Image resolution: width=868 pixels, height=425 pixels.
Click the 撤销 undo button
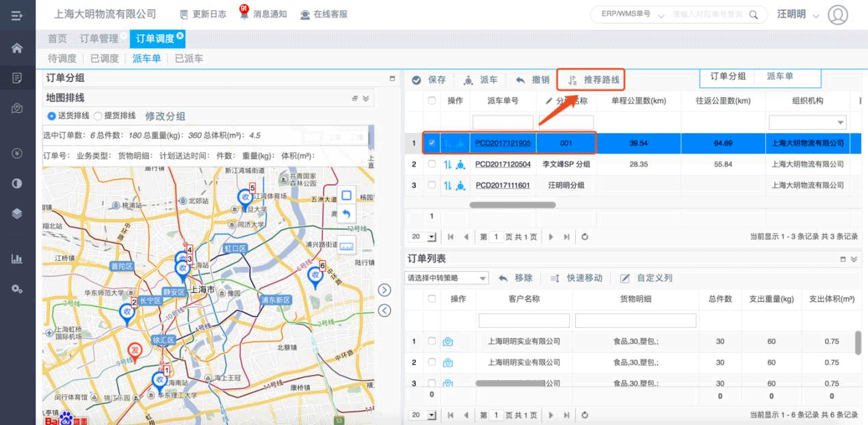pos(533,80)
